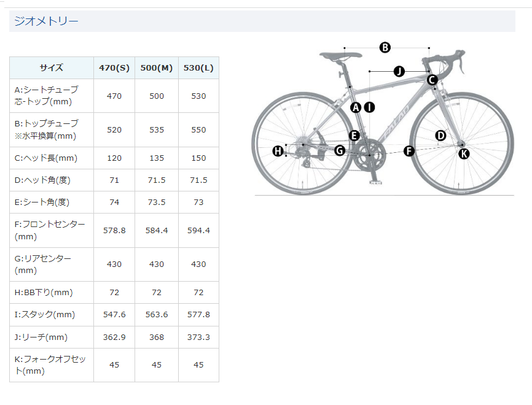532x405 pixels.
Task: Click the 550 top tube value
Action: pyautogui.click(x=198, y=130)
